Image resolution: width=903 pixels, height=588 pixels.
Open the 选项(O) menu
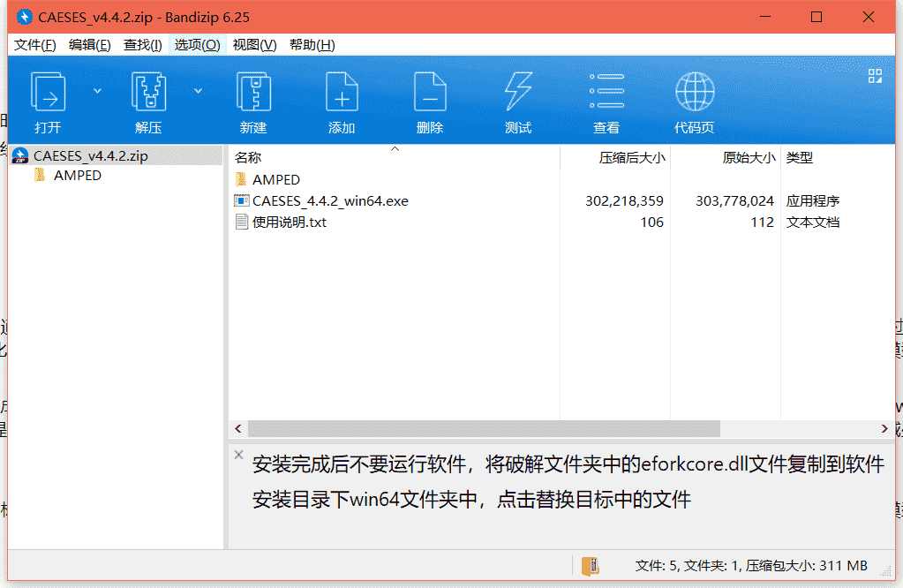tap(197, 45)
